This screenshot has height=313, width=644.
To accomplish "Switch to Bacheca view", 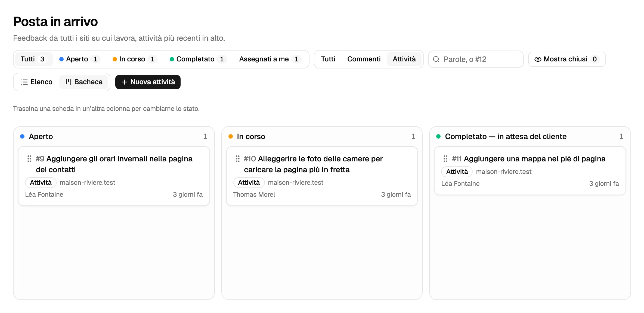I will tap(84, 82).
